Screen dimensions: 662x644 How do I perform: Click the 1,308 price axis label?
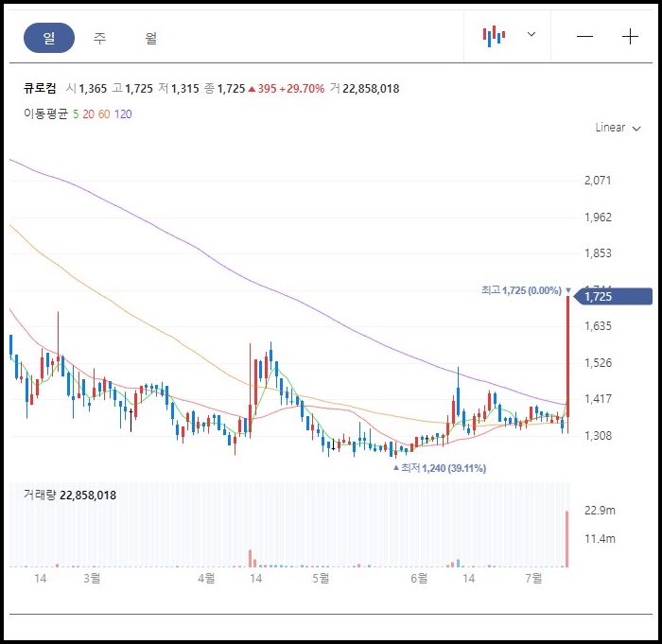[598, 435]
